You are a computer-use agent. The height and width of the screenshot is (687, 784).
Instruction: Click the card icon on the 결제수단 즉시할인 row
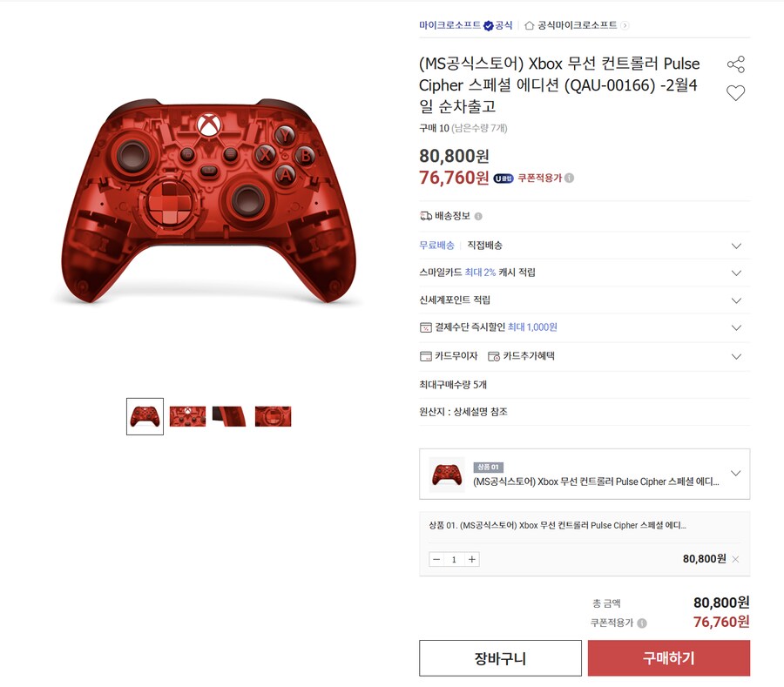[424, 328]
